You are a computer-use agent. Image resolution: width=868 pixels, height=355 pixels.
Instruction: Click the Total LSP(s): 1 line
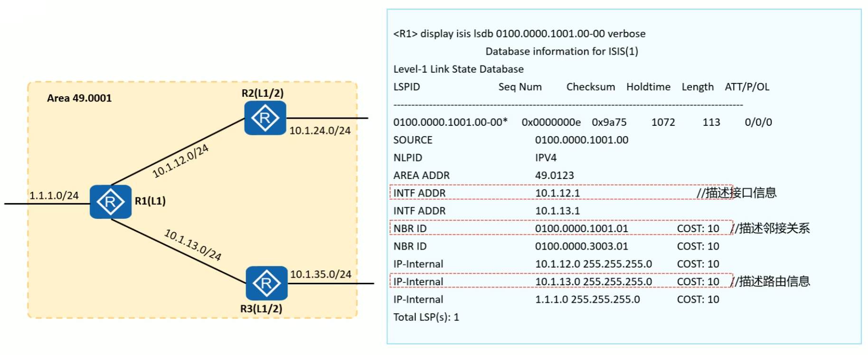[x=426, y=317]
